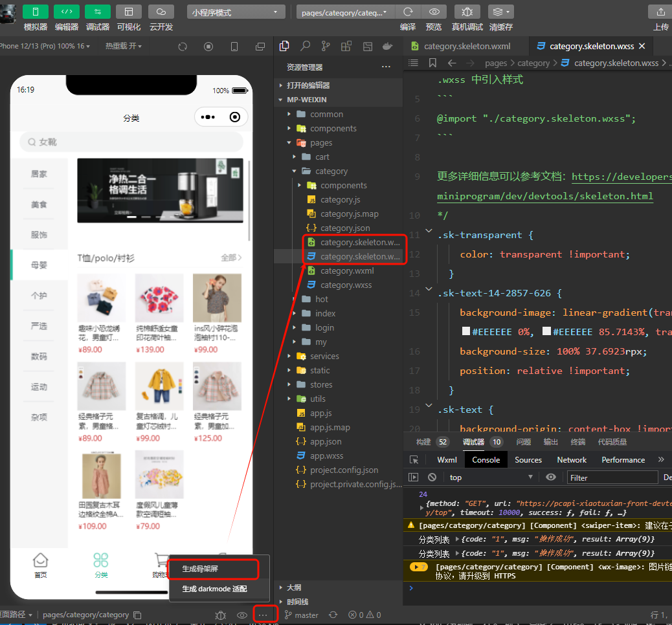Expand the 打开的编辑器 section

coord(338,85)
